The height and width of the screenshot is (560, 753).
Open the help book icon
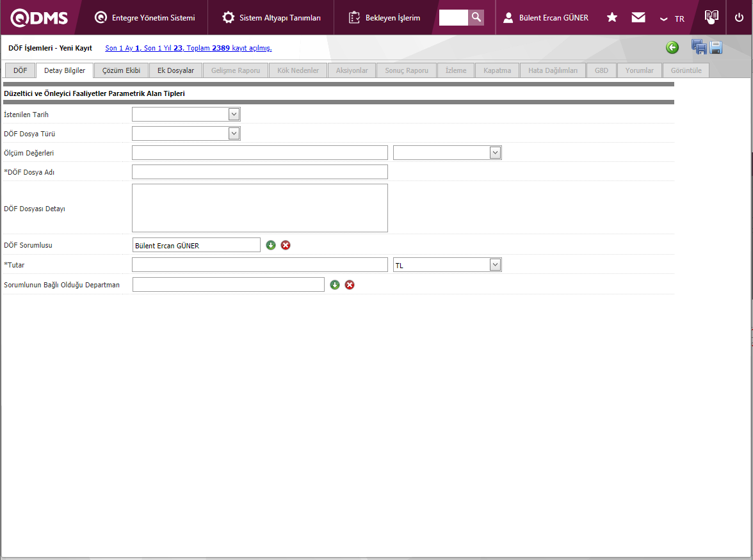pos(711,17)
